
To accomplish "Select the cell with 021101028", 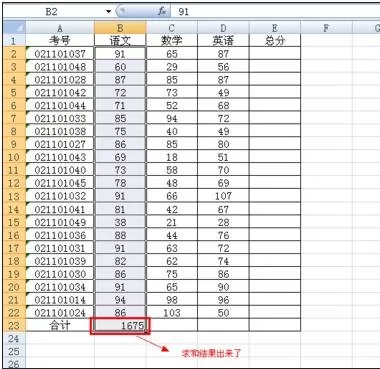I will 60,80.
